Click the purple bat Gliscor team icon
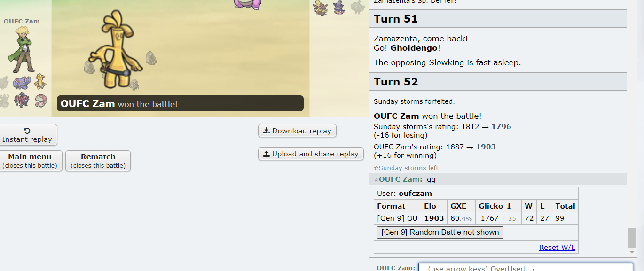This screenshot has width=644, height=271. coord(22,83)
